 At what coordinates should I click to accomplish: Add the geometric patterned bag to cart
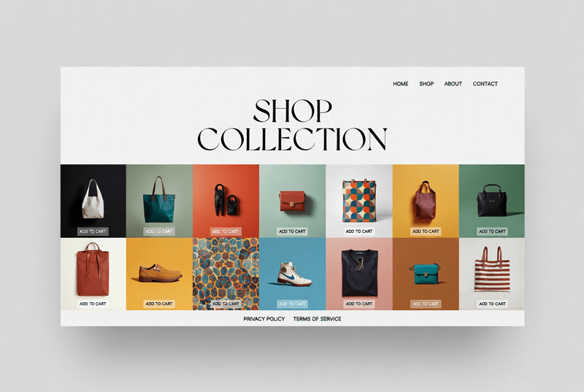click(x=358, y=231)
